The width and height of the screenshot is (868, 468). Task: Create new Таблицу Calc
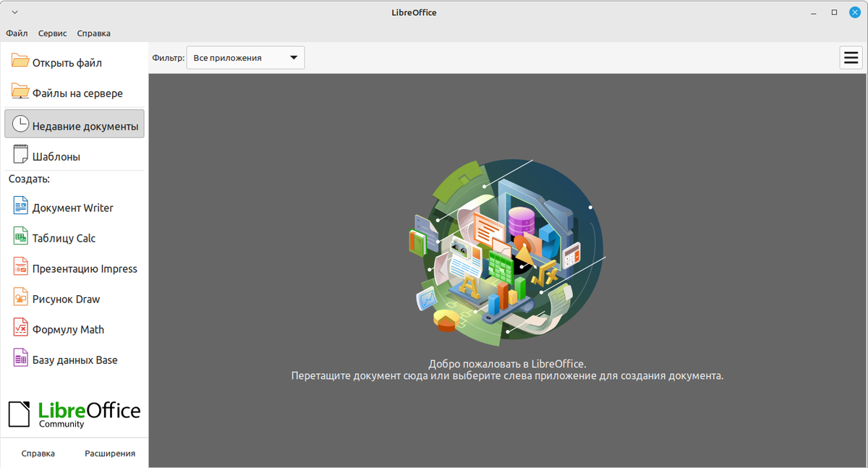[75, 238]
